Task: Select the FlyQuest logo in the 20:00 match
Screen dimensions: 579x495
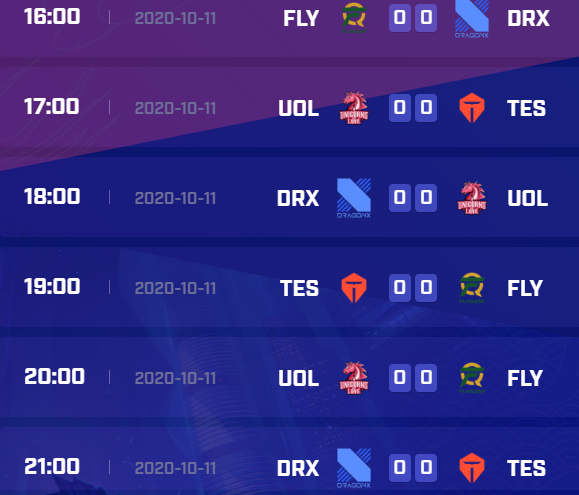Action: pos(472,378)
